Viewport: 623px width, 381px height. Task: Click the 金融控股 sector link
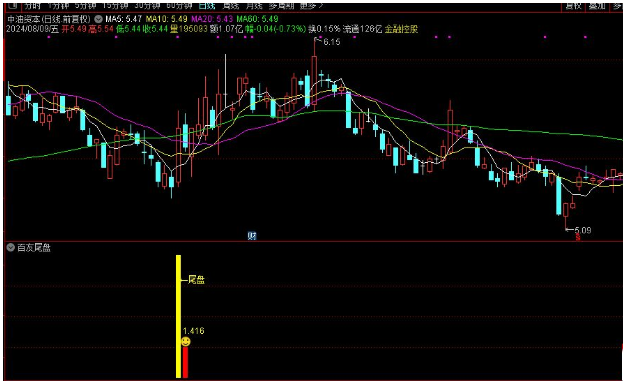pos(401,29)
